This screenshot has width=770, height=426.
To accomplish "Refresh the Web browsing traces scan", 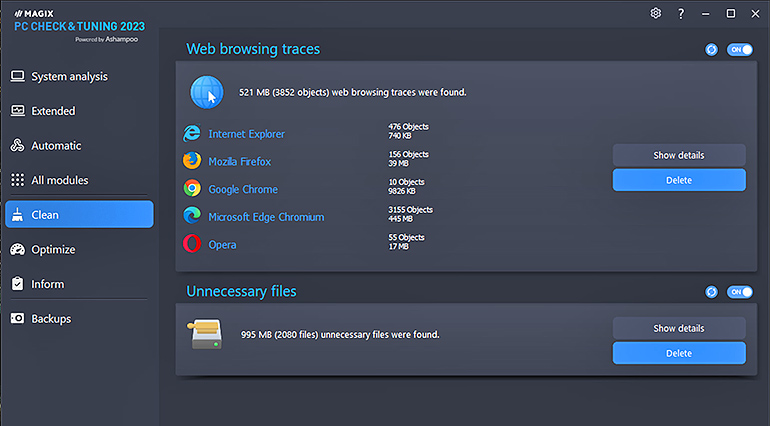I will coord(711,50).
